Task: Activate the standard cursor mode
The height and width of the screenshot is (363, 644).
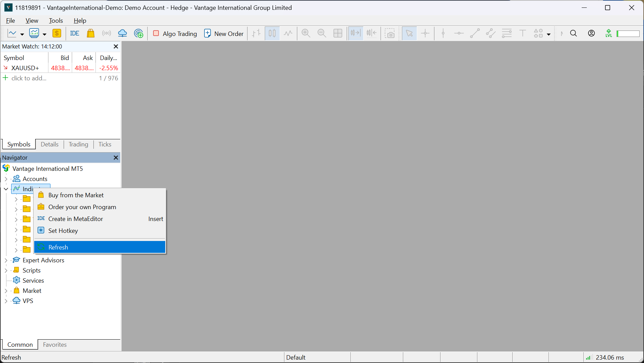Action: 409,33
